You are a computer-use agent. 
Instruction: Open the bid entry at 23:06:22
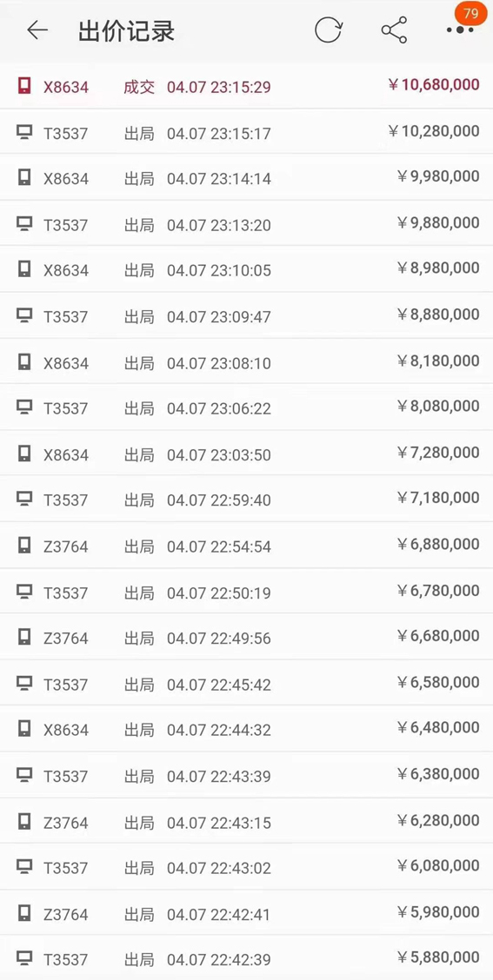(x=247, y=407)
